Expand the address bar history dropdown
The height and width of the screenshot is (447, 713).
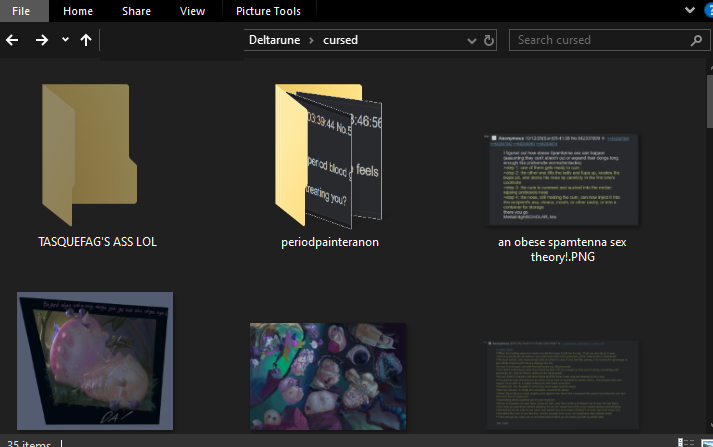pyautogui.click(x=472, y=40)
